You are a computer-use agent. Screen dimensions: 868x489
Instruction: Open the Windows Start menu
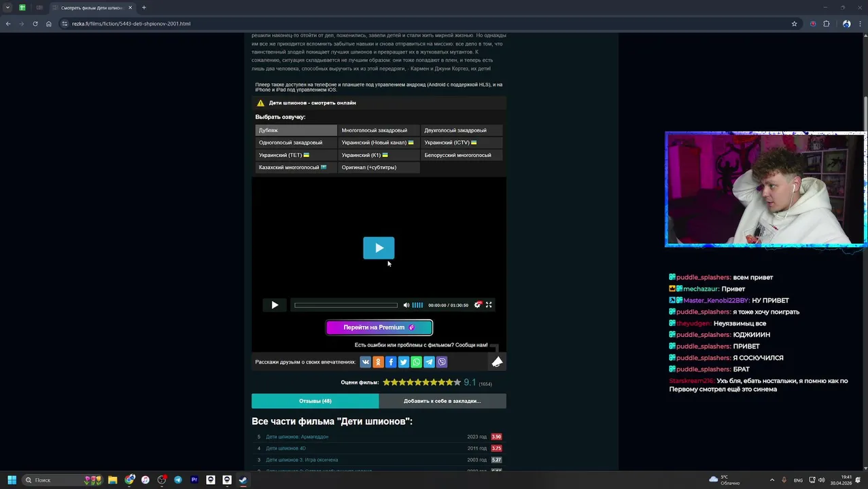click(x=12, y=479)
